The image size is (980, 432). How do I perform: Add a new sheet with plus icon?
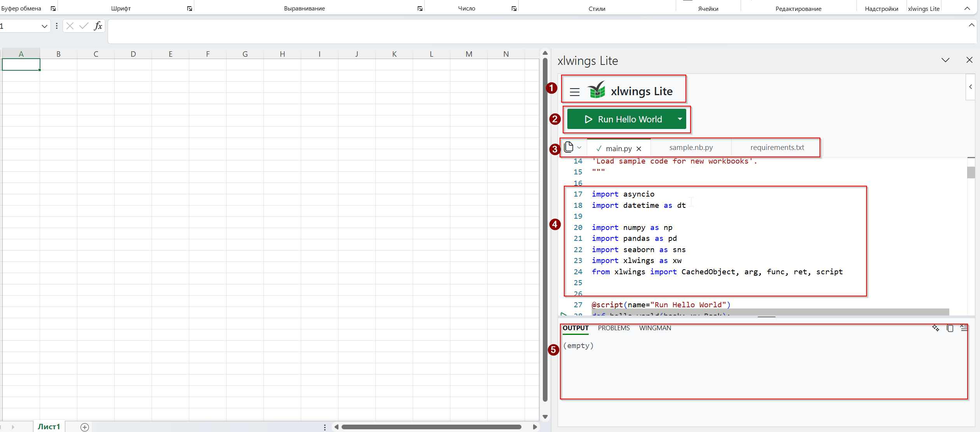coord(85,427)
